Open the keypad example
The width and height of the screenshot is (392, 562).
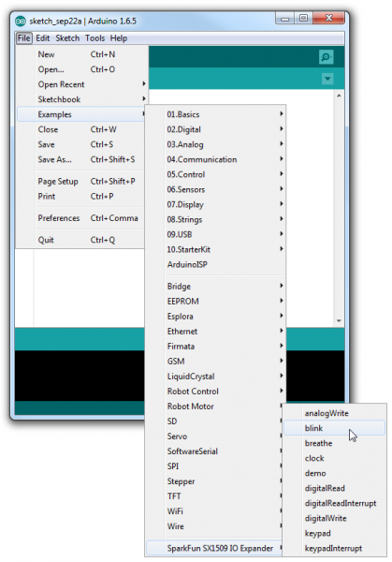(334, 534)
